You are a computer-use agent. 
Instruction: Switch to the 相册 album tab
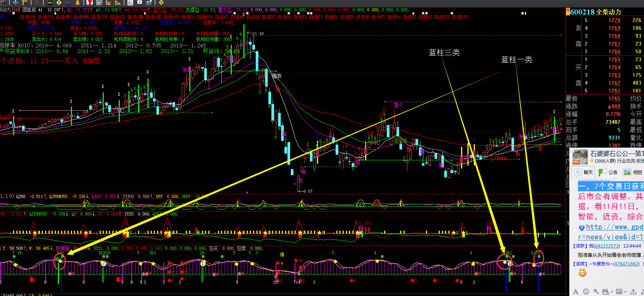(x=633, y=172)
